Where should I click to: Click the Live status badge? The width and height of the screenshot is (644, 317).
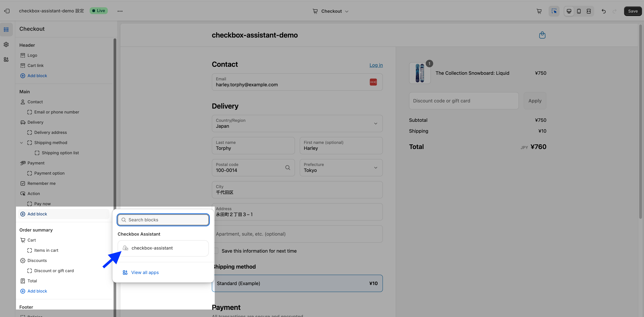tap(99, 11)
